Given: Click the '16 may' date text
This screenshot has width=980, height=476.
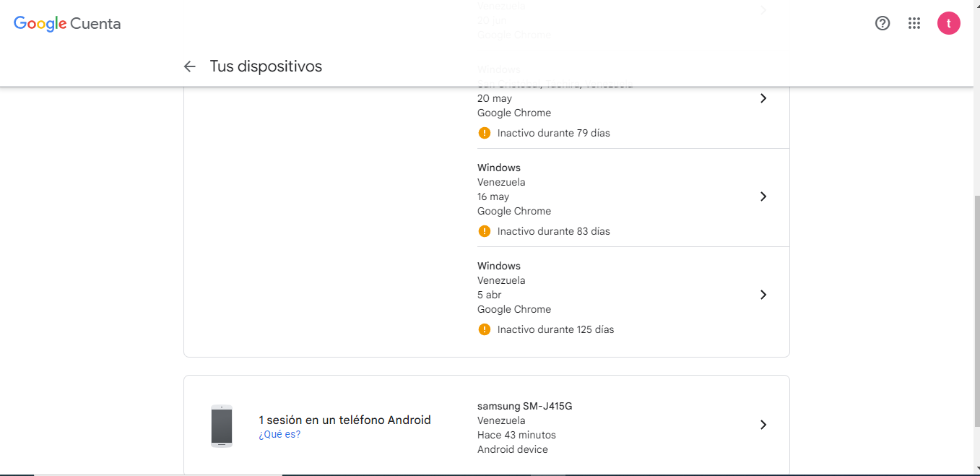Looking at the screenshot, I should (x=493, y=196).
